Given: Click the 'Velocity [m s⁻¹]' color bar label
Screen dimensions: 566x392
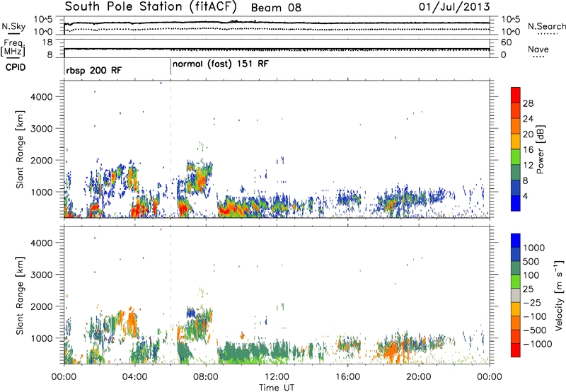Looking at the screenshot, I should click(x=559, y=296).
